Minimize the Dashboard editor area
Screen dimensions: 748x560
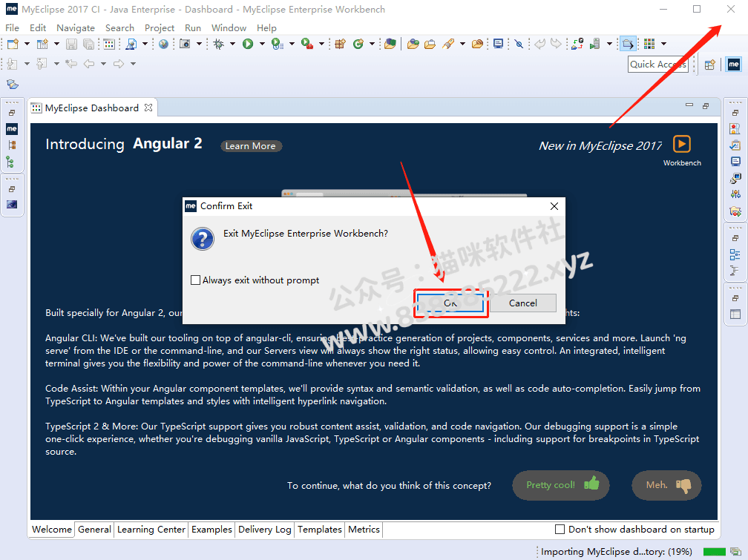click(x=689, y=105)
